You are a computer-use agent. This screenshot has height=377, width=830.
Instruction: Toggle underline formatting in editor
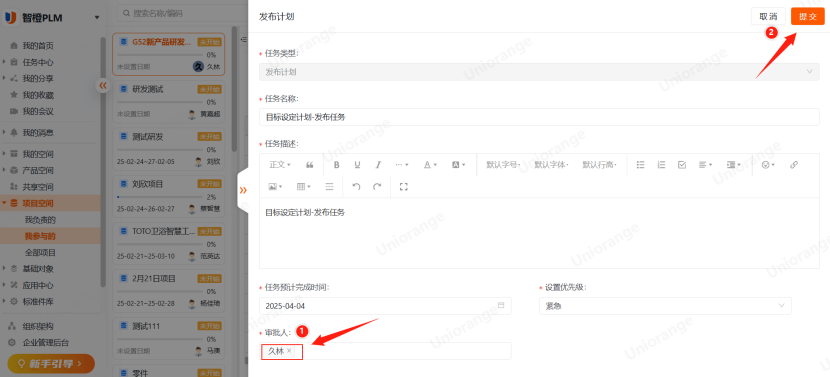point(357,165)
